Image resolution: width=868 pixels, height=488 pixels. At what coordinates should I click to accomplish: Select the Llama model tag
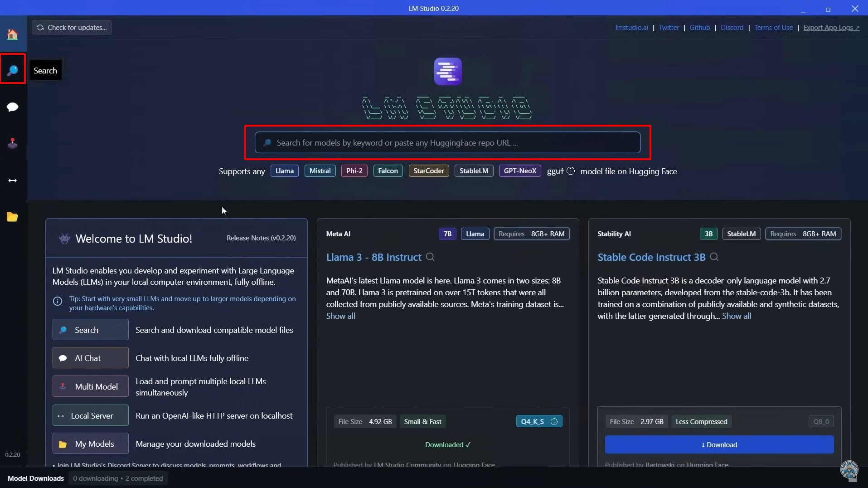[285, 171]
